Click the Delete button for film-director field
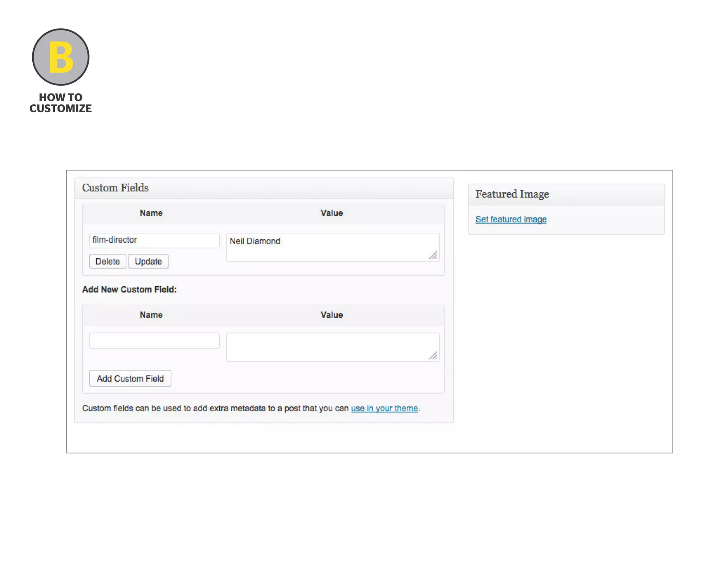The height and width of the screenshot is (562, 728). tap(108, 261)
